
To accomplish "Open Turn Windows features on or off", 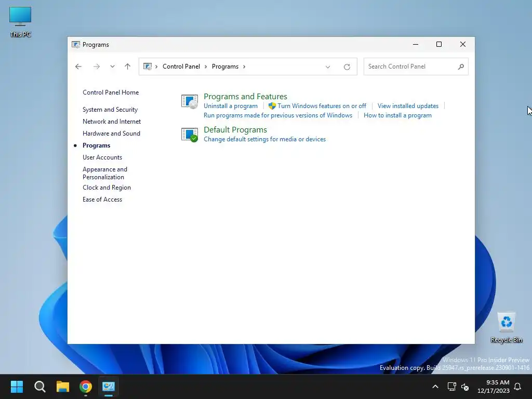I will tap(322, 106).
